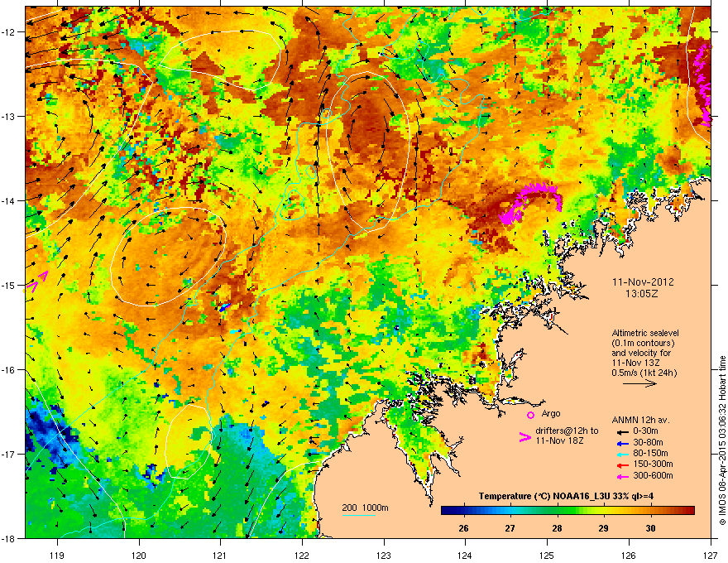Screen dimensions: 728x563
Task: Click the '150-300m' depth label
Action: [x=653, y=464]
